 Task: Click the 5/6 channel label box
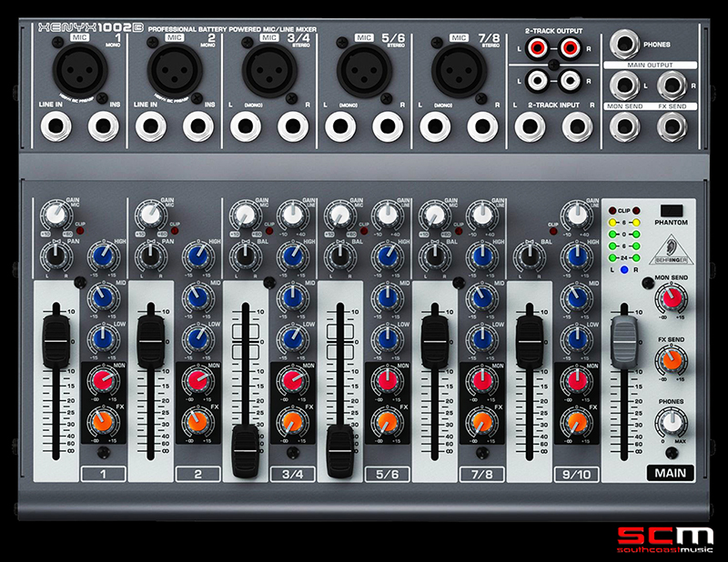388,474
